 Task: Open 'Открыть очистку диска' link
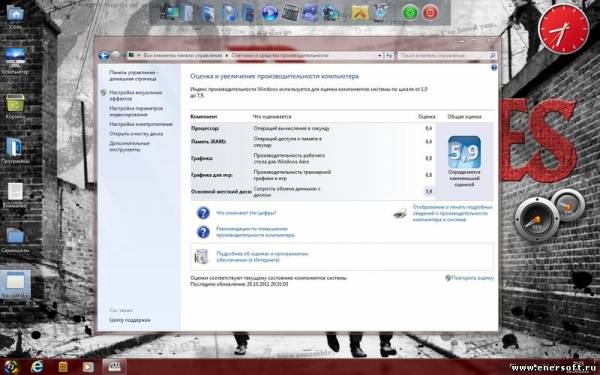[x=136, y=134]
